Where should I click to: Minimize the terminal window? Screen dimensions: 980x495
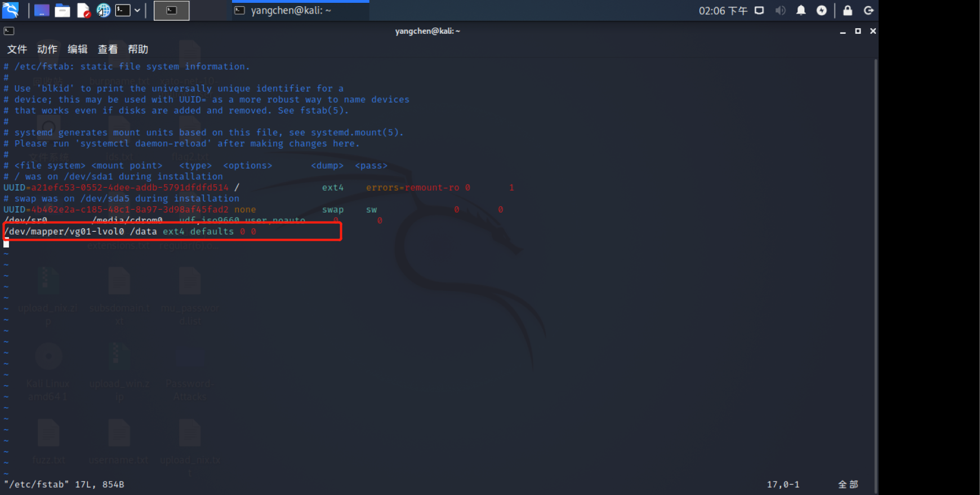click(843, 32)
